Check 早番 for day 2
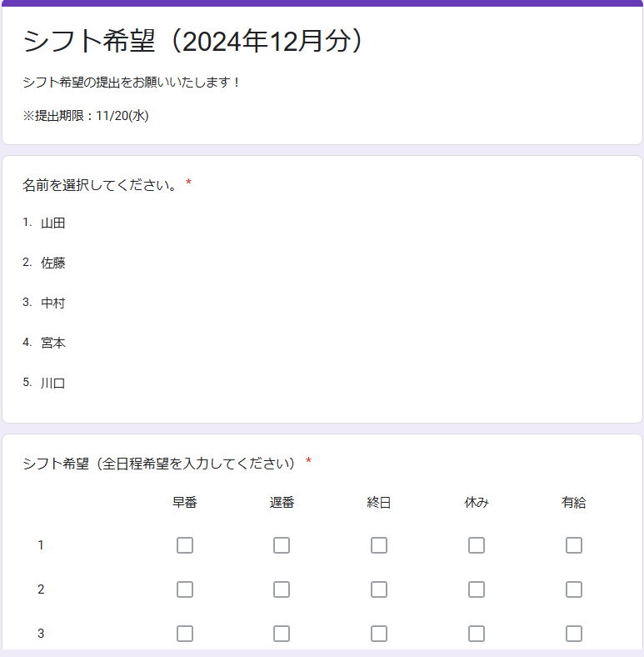 [185, 589]
